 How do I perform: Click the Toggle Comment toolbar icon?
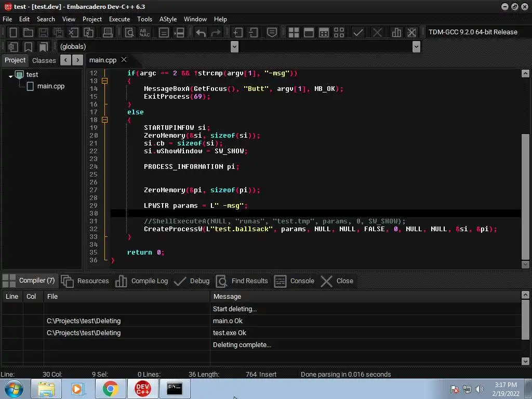(x=272, y=33)
